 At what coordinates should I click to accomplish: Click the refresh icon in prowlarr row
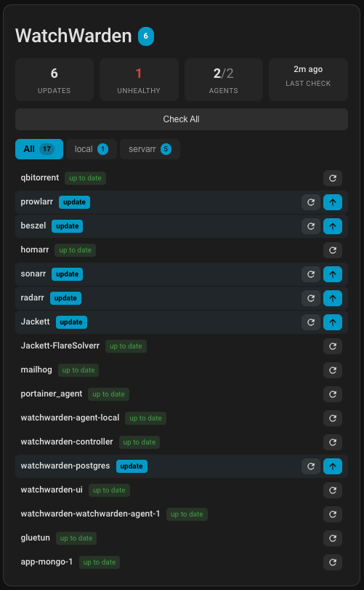click(311, 202)
